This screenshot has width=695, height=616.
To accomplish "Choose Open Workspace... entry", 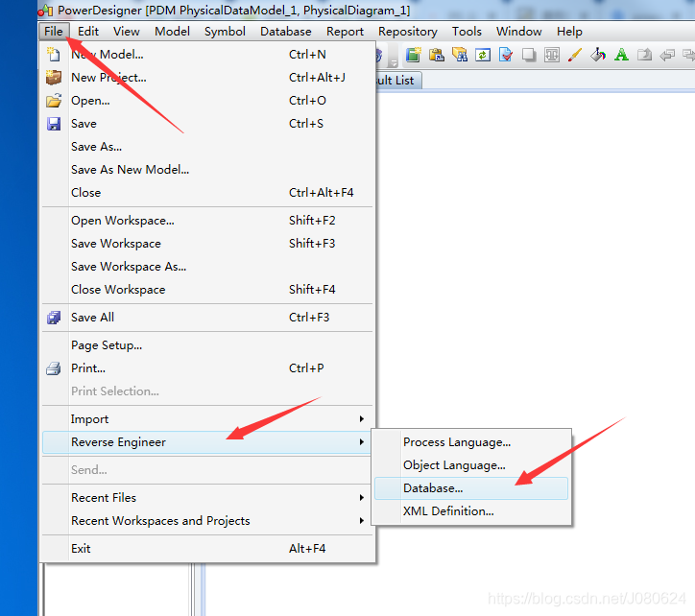I will [x=207, y=221].
